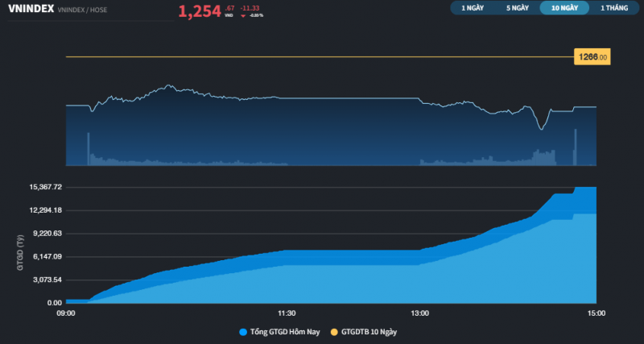This screenshot has width=644, height=344.
Task: Click the 09:00 time axis label
Action: [66, 313]
